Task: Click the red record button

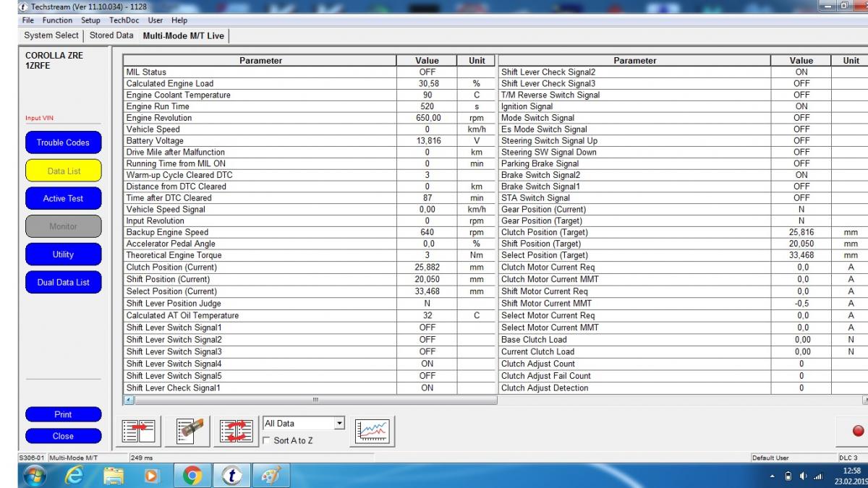Action: coord(859,431)
